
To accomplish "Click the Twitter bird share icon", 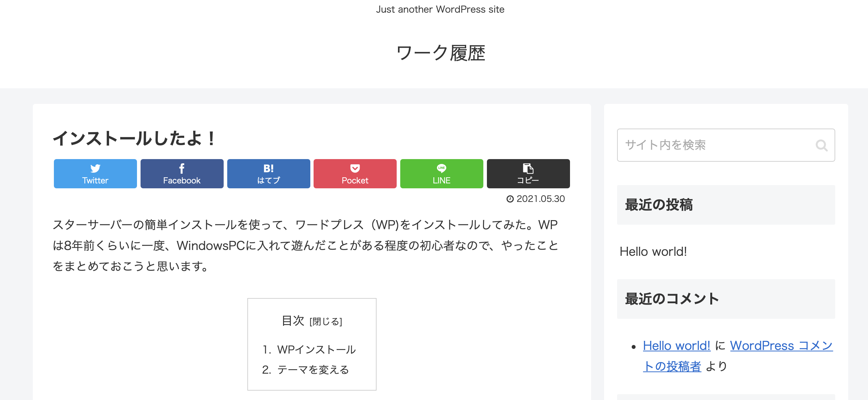I will click(95, 169).
